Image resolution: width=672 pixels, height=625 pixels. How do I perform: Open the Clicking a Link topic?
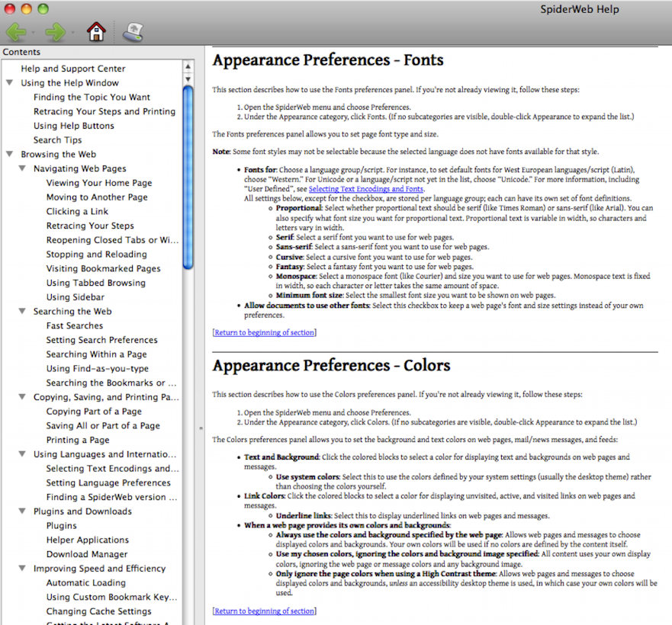(x=77, y=211)
